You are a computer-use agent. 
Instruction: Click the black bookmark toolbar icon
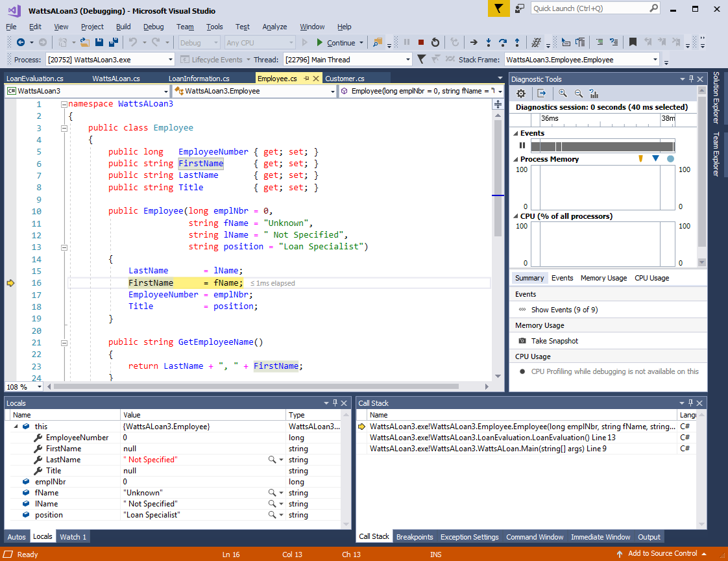coord(633,42)
